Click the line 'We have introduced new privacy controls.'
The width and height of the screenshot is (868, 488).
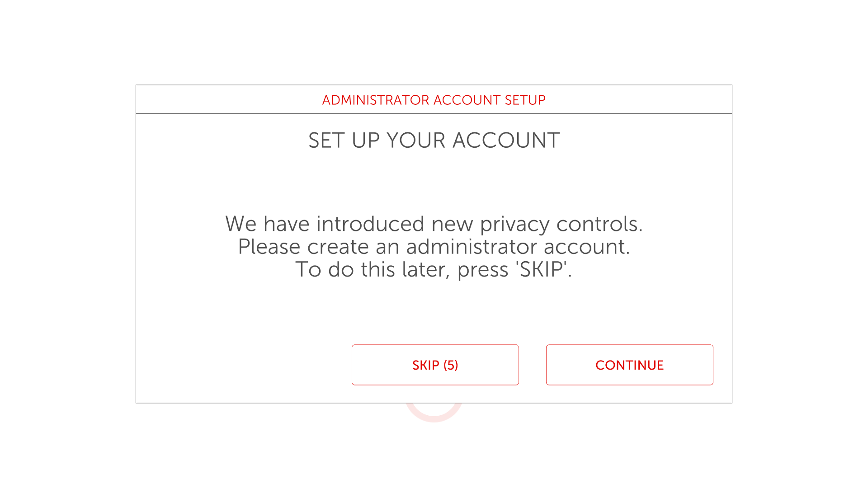[434, 224]
